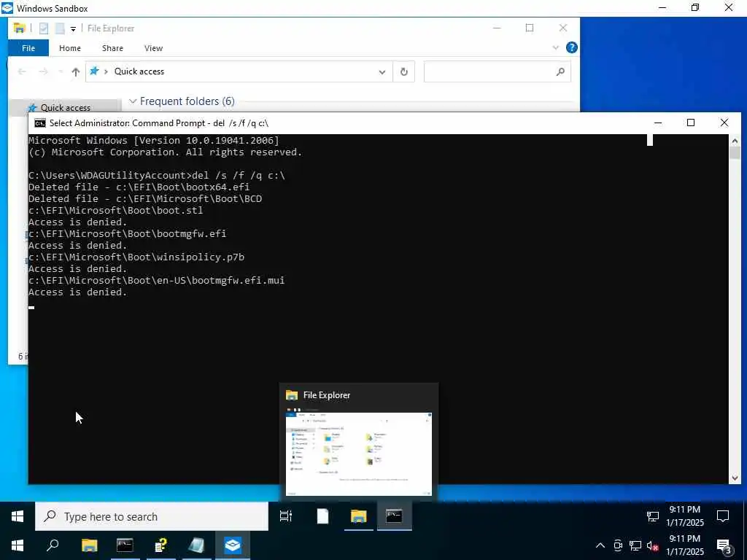
Task: Open the address bar history dropdown
Action: (x=382, y=72)
